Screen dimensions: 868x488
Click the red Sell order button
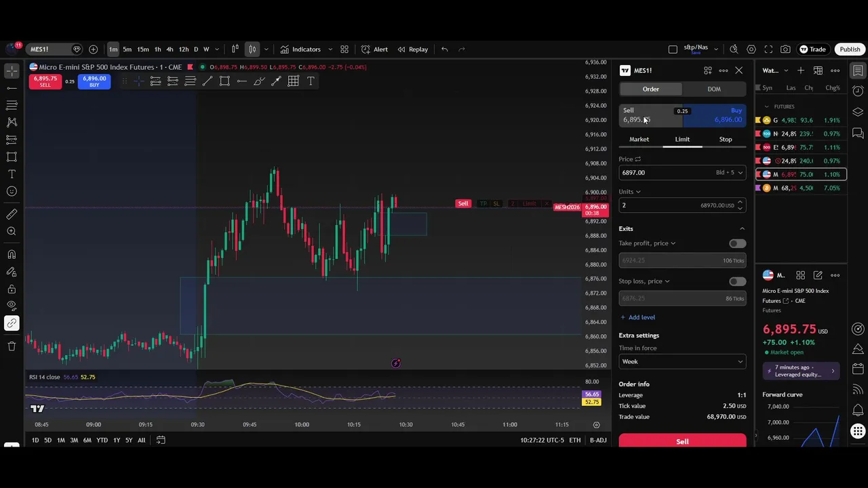click(x=682, y=441)
